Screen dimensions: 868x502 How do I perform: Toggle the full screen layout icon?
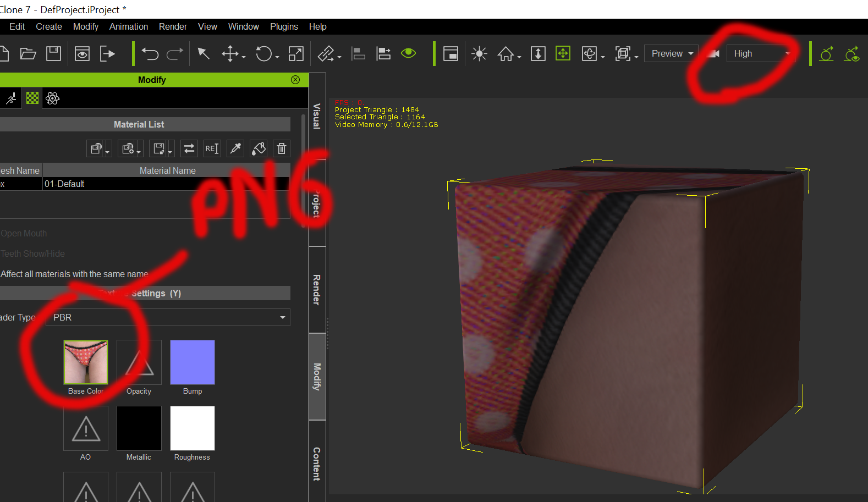451,53
